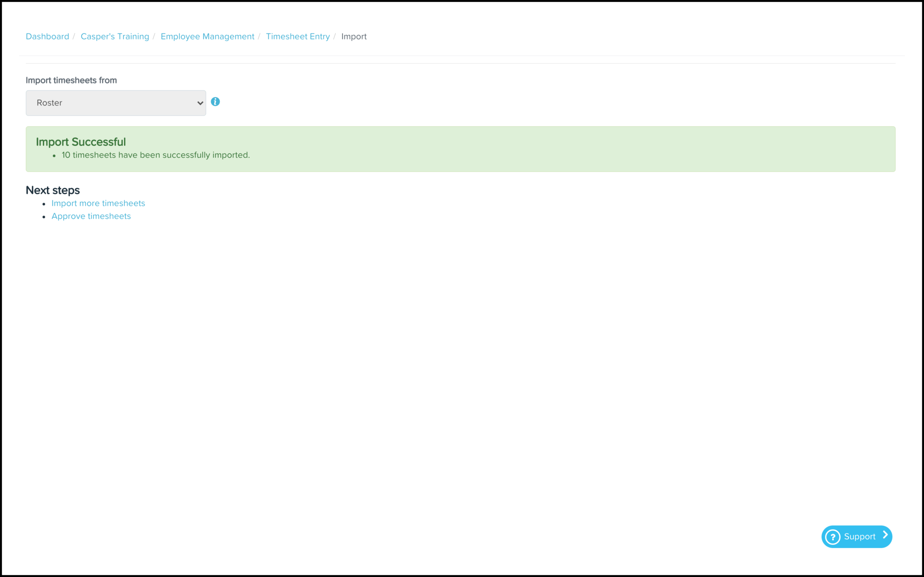The width and height of the screenshot is (924, 577).
Task: Click bullet before success message text
Action: click(x=54, y=156)
